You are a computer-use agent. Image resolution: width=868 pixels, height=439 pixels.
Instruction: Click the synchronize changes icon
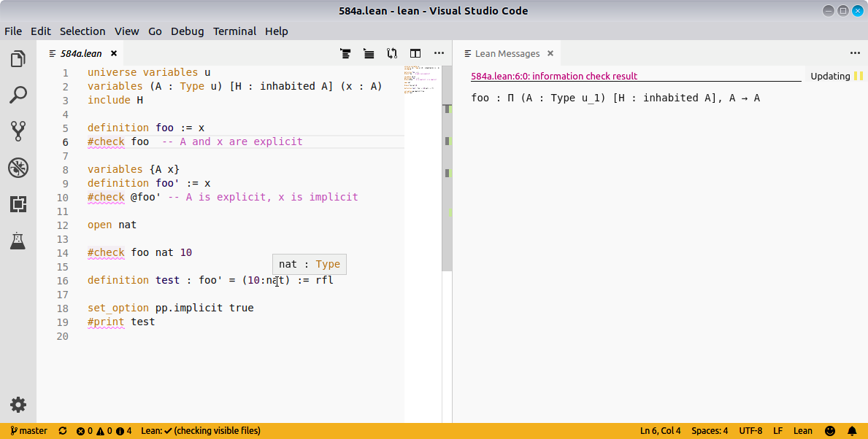coord(63,431)
